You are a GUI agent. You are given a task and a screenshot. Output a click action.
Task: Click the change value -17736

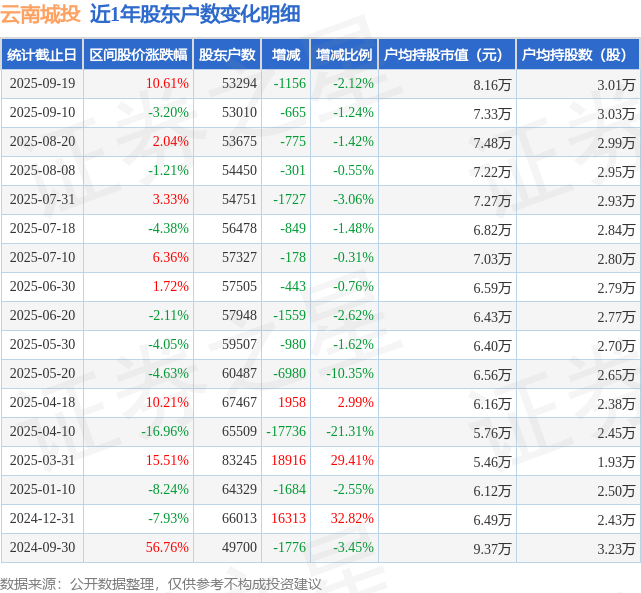pos(286,432)
